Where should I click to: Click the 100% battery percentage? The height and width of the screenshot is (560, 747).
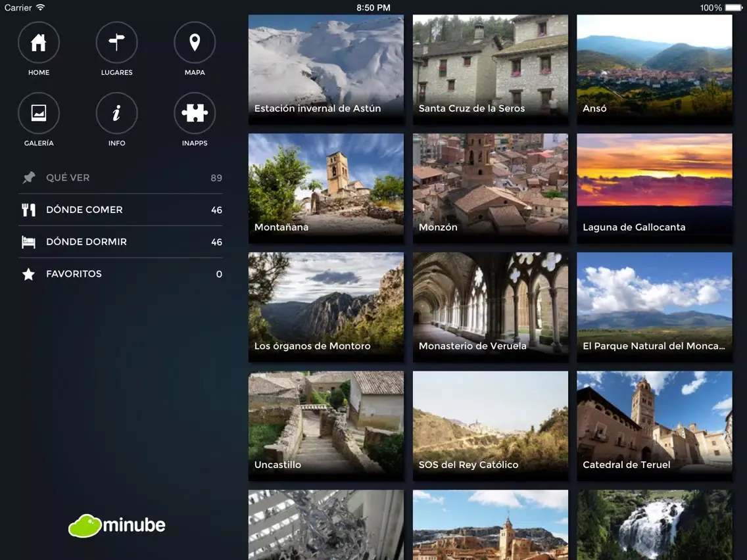point(711,8)
